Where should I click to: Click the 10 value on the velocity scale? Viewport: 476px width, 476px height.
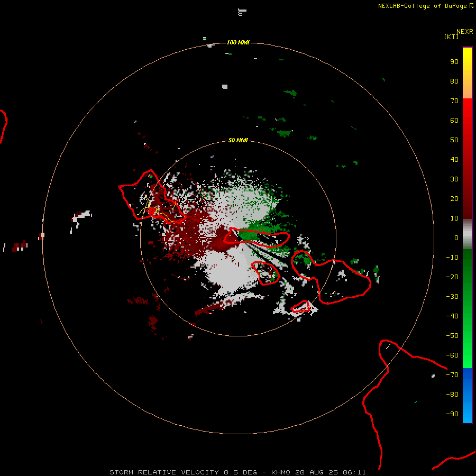tap(454, 218)
